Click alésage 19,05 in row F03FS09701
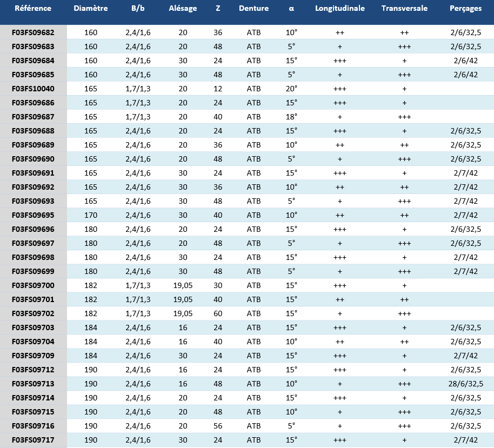Image resolution: width=494 pixels, height=448 pixels. [183, 299]
